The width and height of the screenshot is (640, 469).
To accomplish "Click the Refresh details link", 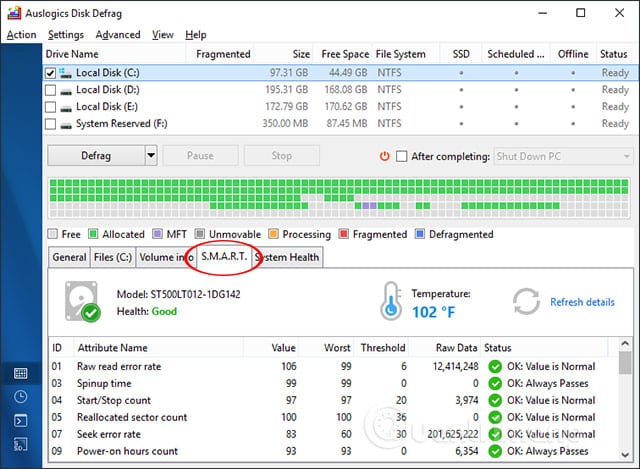I will click(582, 302).
